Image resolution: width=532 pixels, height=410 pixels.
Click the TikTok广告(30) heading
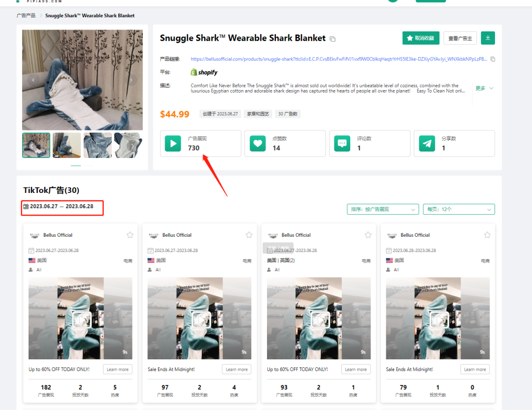click(x=51, y=190)
